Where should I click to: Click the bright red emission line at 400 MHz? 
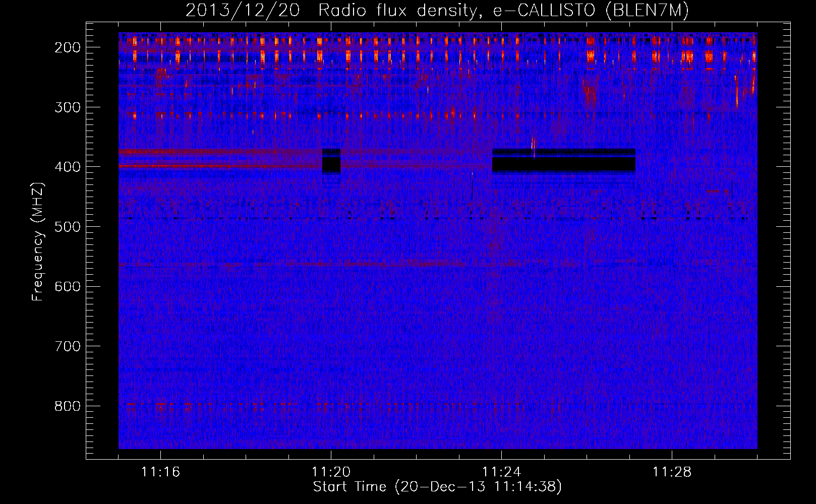[220, 166]
